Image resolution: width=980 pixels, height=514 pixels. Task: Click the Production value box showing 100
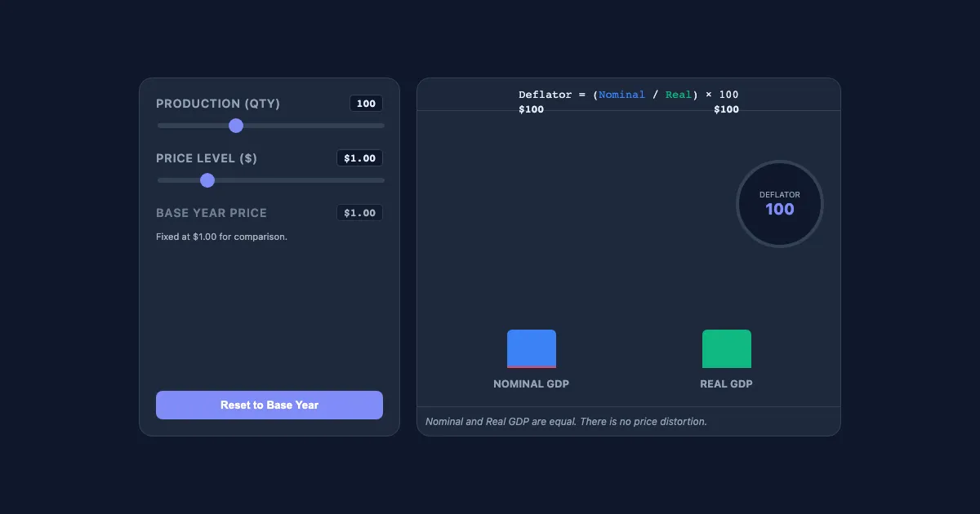(366, 104)
